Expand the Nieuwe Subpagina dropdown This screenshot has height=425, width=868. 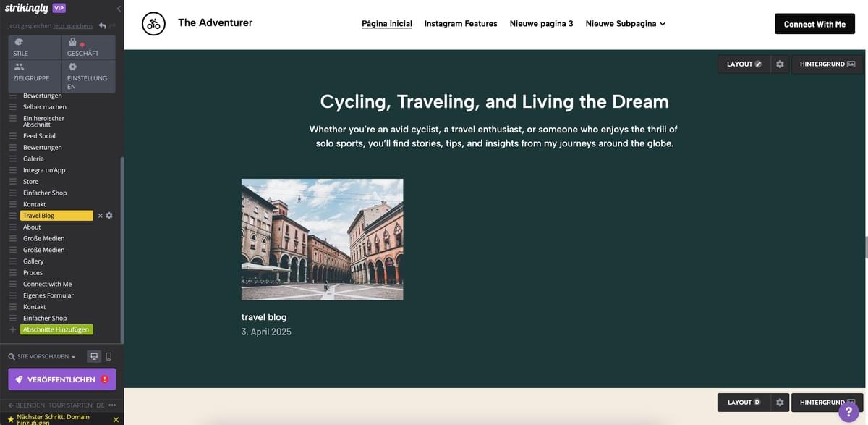click(x=662, y=22)
